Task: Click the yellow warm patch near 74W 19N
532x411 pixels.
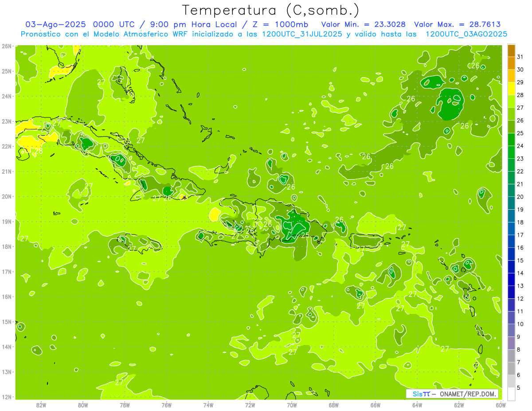Action: (214, 215)
